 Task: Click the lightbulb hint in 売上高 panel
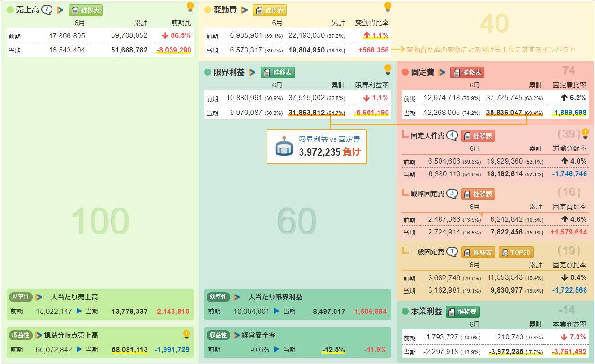(190, 7)
